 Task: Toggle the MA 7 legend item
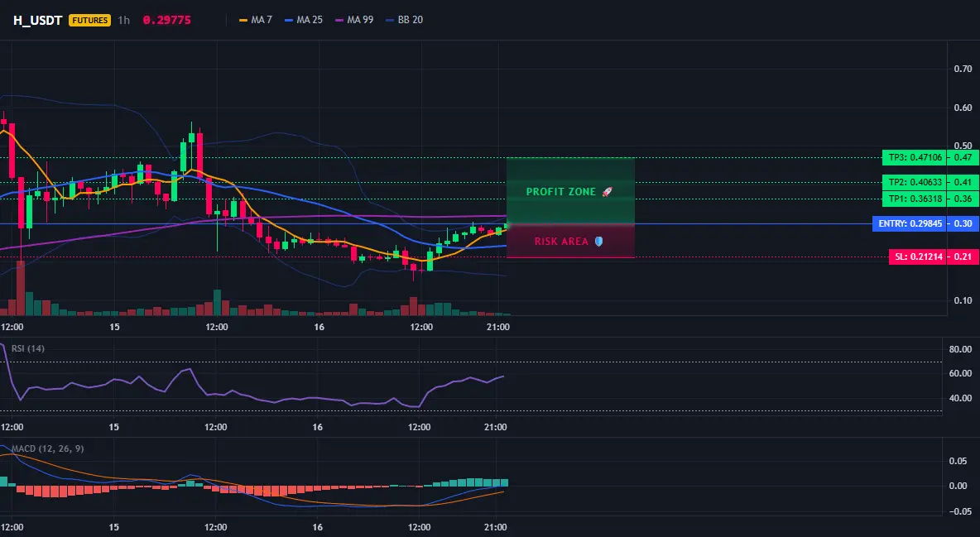click(x=256, y=20)
